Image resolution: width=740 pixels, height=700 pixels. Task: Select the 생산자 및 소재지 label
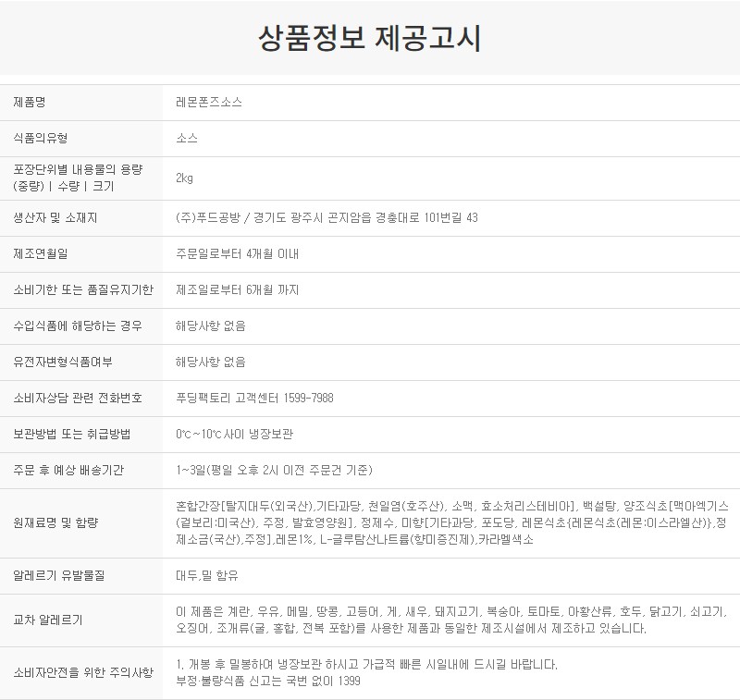coord(55,217)
